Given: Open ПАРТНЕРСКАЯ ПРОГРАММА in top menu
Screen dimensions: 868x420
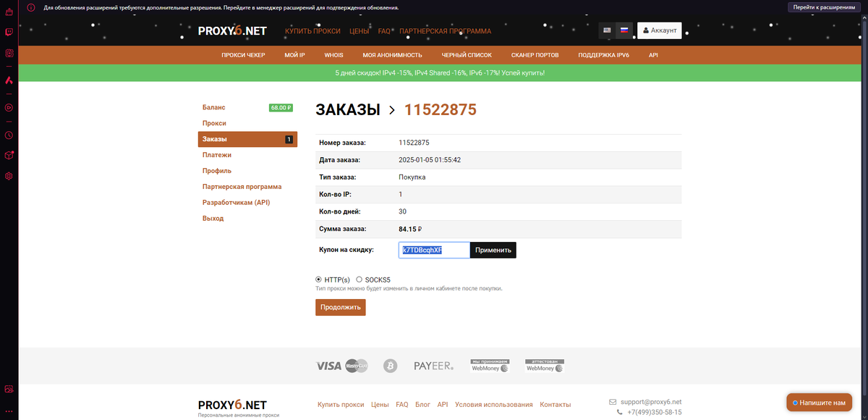Looking at the screenshot, I should (445, 31).
